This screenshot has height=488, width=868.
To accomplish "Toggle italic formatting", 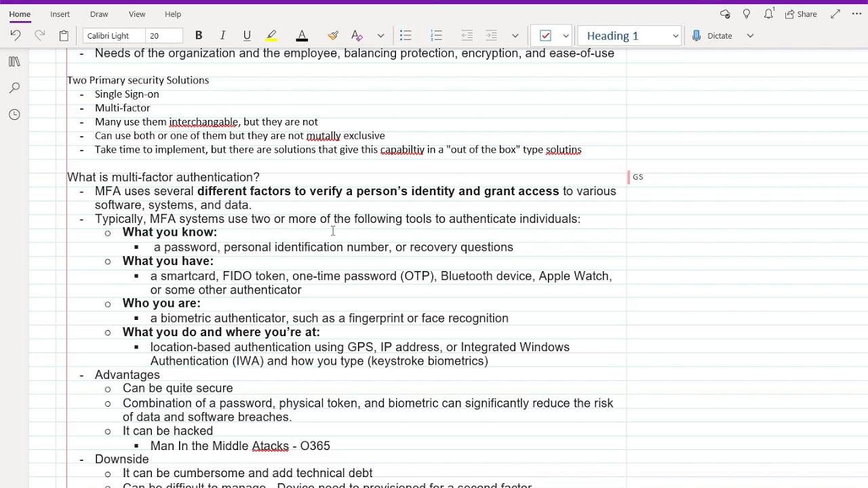I will (x=222, y=35).
